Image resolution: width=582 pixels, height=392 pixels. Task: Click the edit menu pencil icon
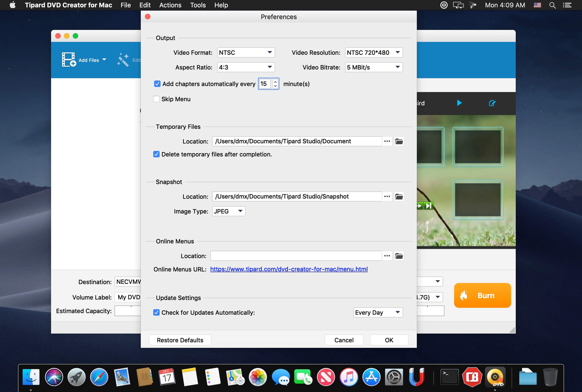point(492,103)
